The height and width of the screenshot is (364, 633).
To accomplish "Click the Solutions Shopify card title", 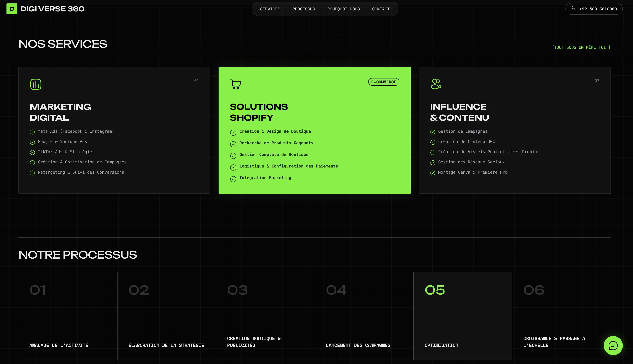I will [x=258, y=112].
